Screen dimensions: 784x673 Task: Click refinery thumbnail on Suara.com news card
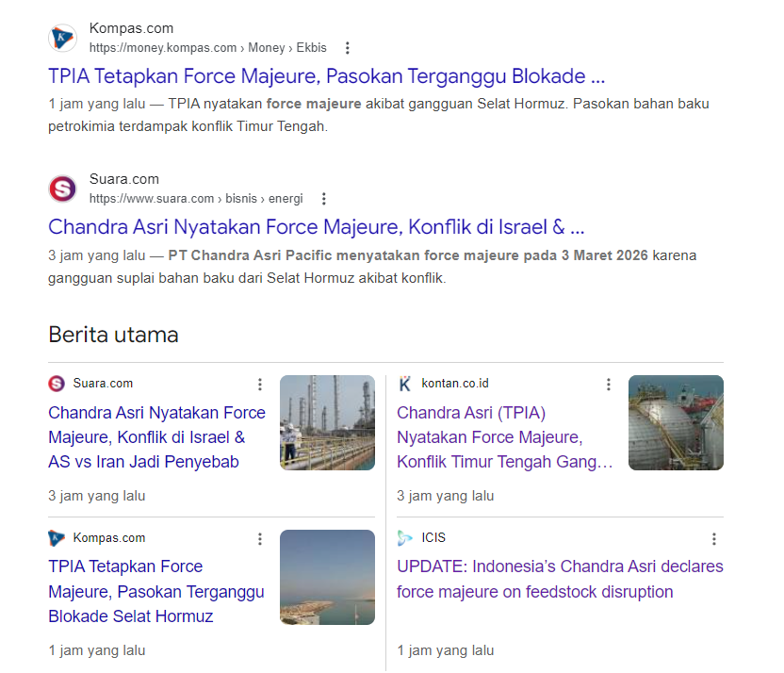click(x=328, y=422)
